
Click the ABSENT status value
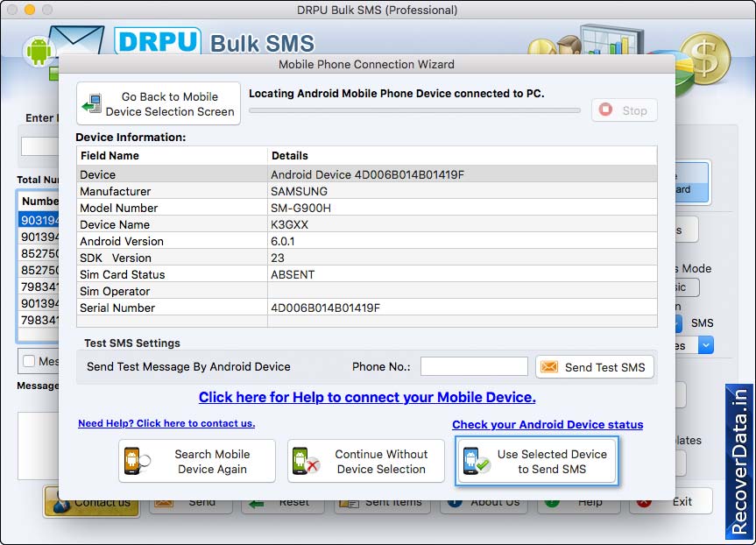(293, 274)
